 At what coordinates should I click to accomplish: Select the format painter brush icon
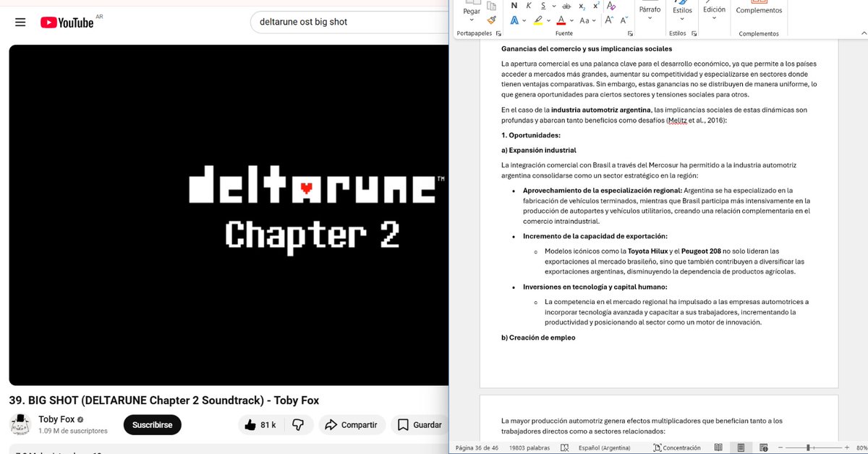pos(492,20)
